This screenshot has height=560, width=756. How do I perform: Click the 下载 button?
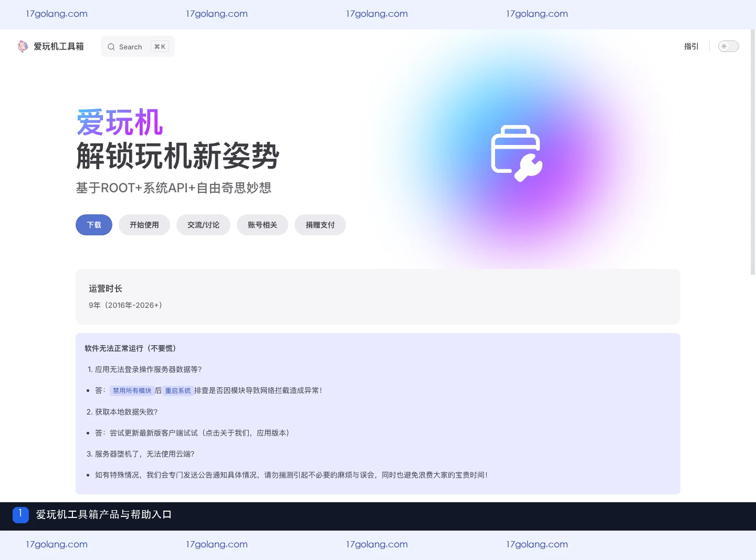click(94, 225)
